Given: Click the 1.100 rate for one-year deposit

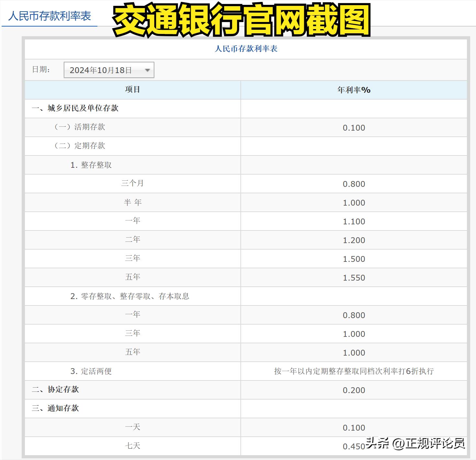Looking at the screenshot, I should 354,221.
